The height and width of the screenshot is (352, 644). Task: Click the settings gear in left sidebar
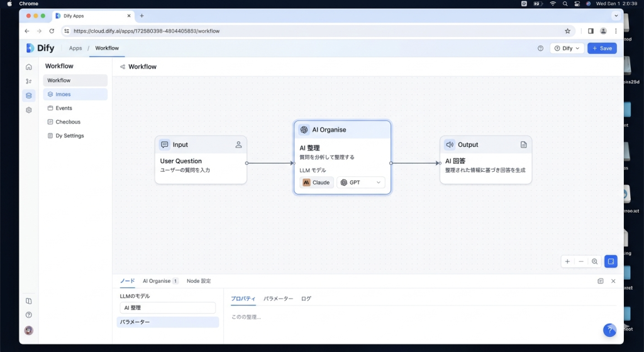click(28, 110)
